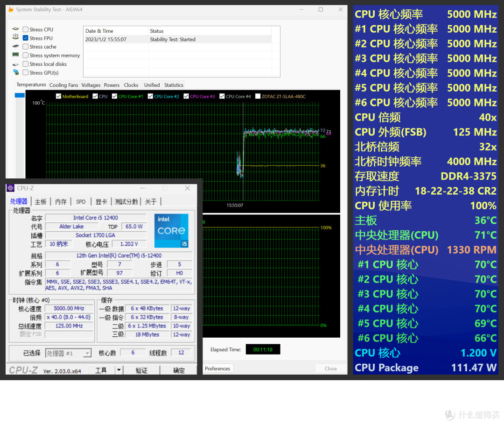
Task: Open the Statistics tab
Action: click(x=174, y=85)
